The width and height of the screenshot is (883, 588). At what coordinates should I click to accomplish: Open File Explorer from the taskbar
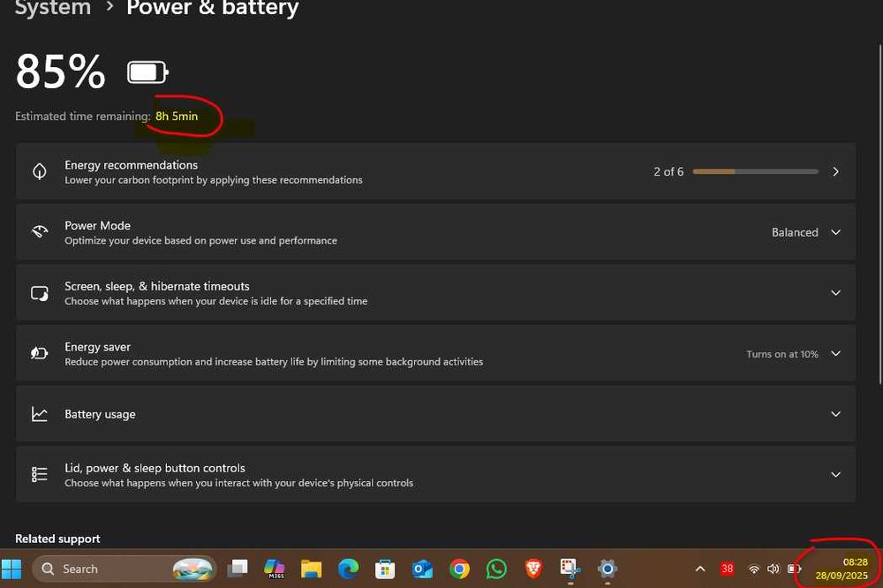tap(311, 569)
